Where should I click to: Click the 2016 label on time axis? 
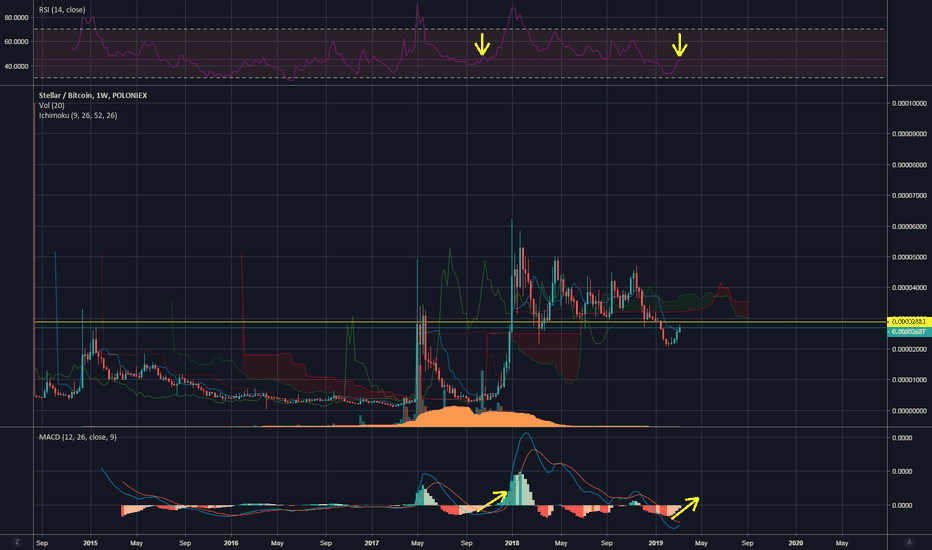[231, 543]
